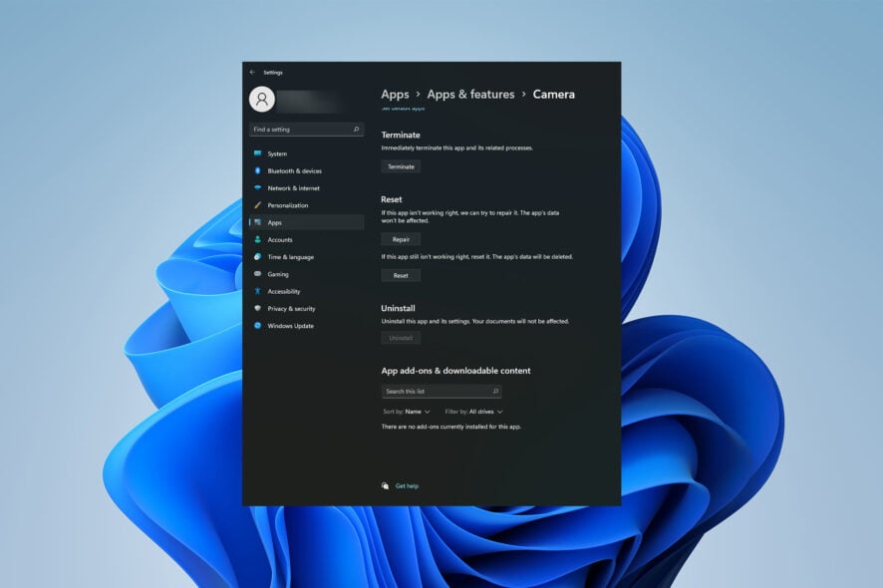Click the search magnifier in Find a setting
This screenshot has width=883, height=588.
(x=356, y=130)
